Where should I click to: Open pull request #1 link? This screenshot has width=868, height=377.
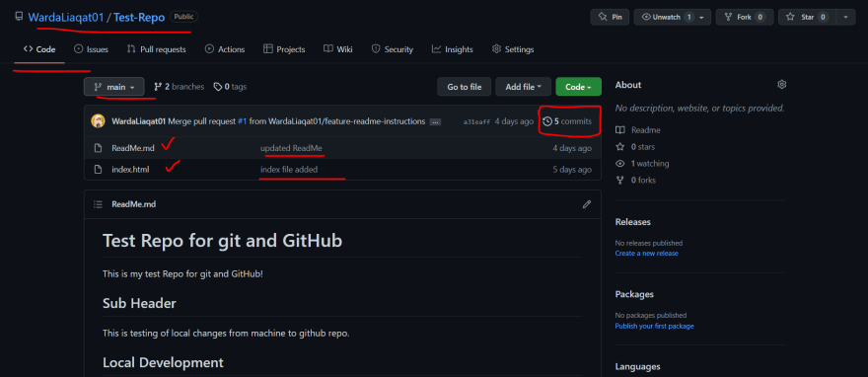coord(242,121)
